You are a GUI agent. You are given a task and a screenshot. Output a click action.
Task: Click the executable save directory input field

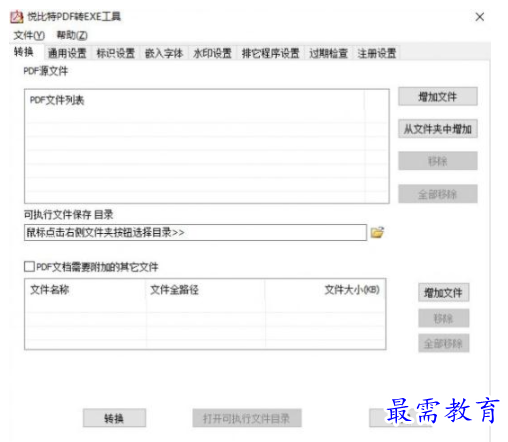coord(195,232)
